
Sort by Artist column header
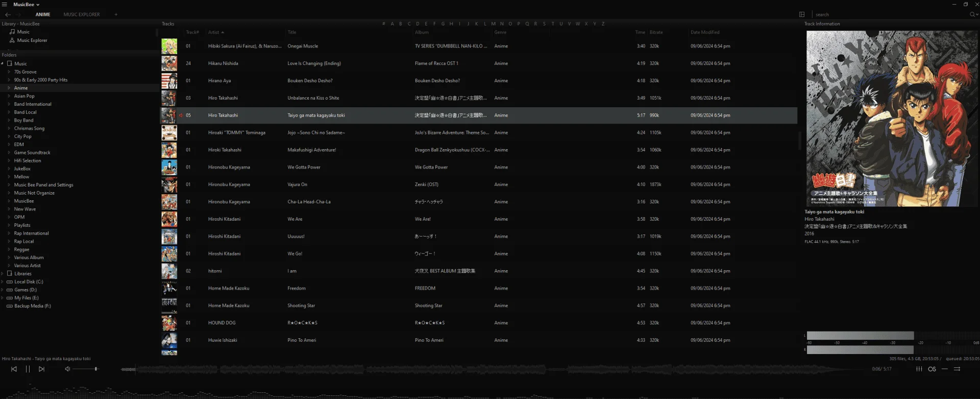point(216,32)
